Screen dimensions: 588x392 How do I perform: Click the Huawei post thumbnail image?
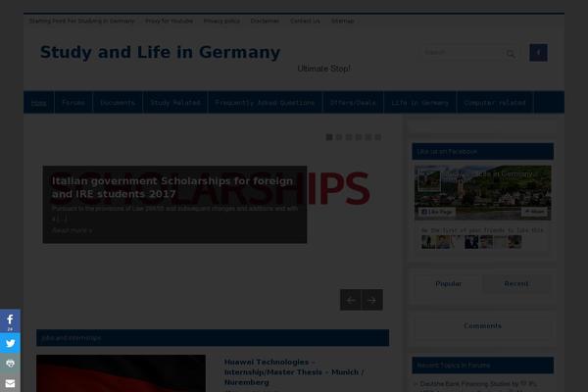121,373
